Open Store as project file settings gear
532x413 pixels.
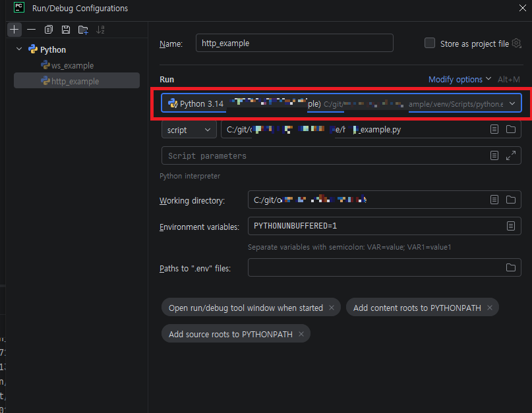click(516, 43)
